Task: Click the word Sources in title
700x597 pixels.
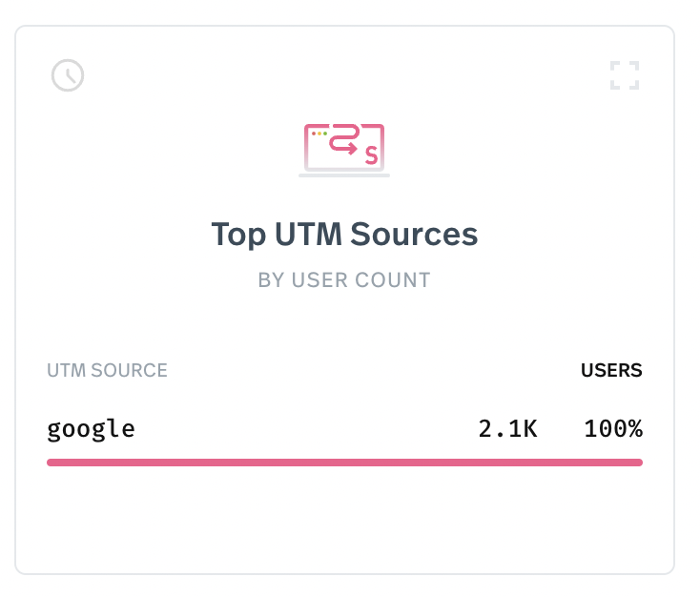Action: click(414, 234)
